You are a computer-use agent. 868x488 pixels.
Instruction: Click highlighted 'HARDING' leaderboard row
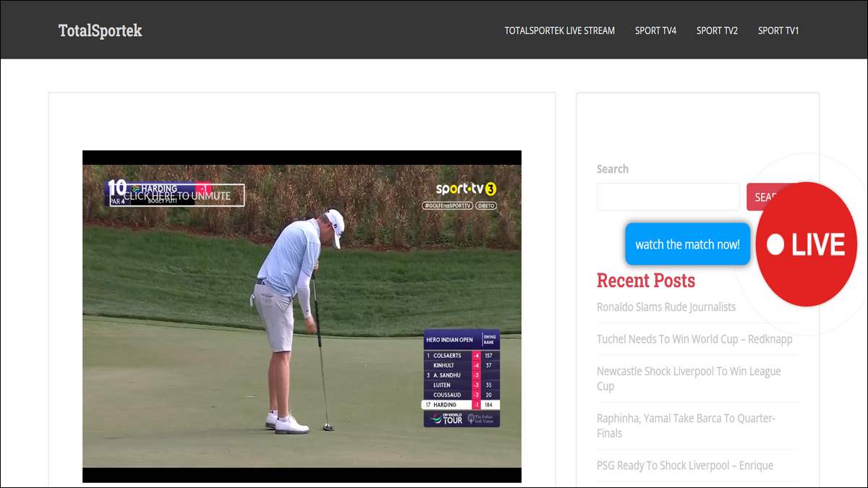[461, 405]
